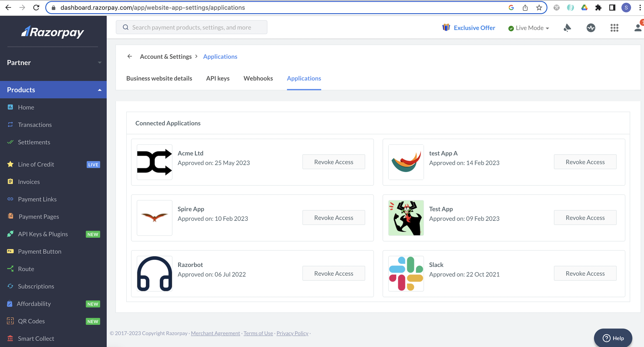
Task: Click the Merchant Agreement link
Action: tap(215, 333)
